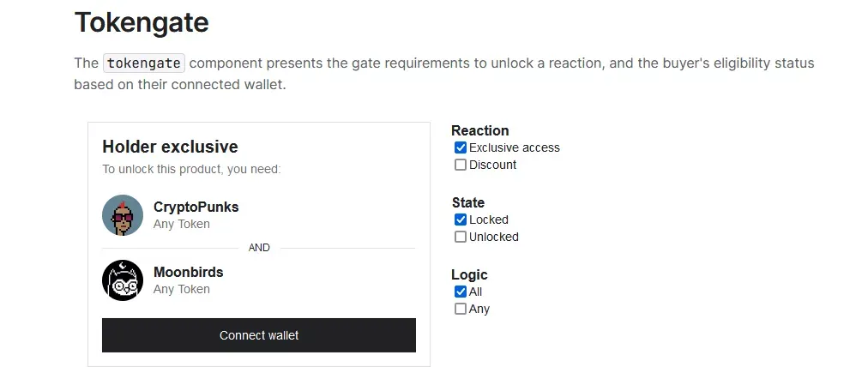Click the CryptoPunks collection name
The width and height of the screenshot is (868, 379).
pos(196,207)
